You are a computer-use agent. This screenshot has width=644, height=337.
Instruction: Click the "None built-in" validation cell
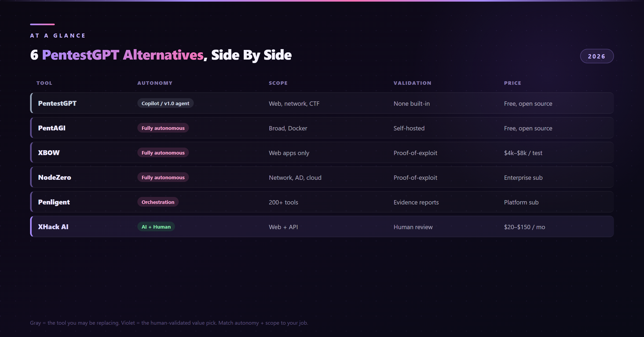(x=412, y=104)
